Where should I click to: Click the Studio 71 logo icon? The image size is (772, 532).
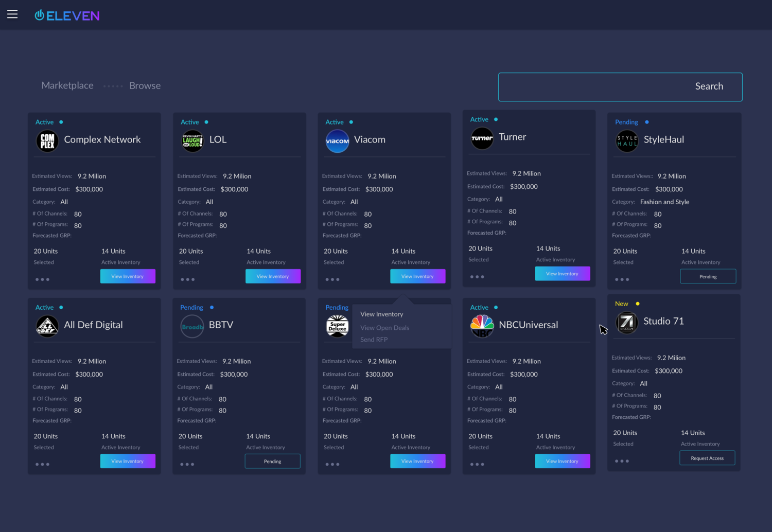click(627, 322)
